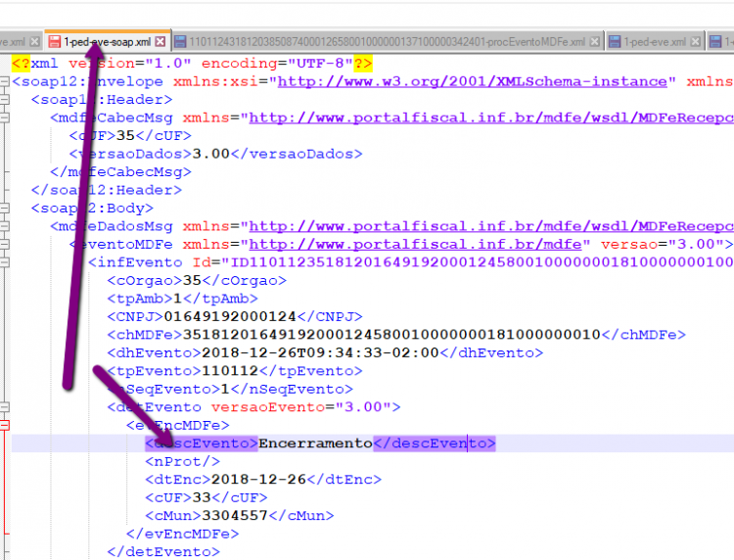Viewport: 734px width, 560px height.
Task: Click the <evEncMDFe> opening tag
Action: coord(177,425)
